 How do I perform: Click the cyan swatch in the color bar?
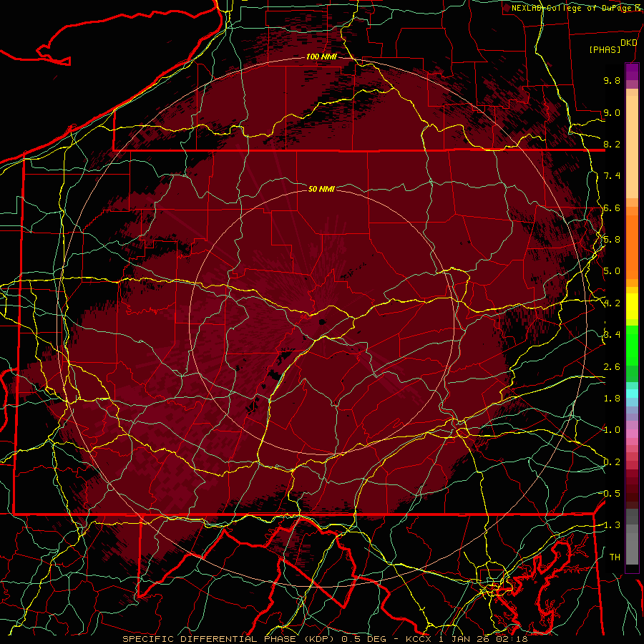tap(632, 394)
